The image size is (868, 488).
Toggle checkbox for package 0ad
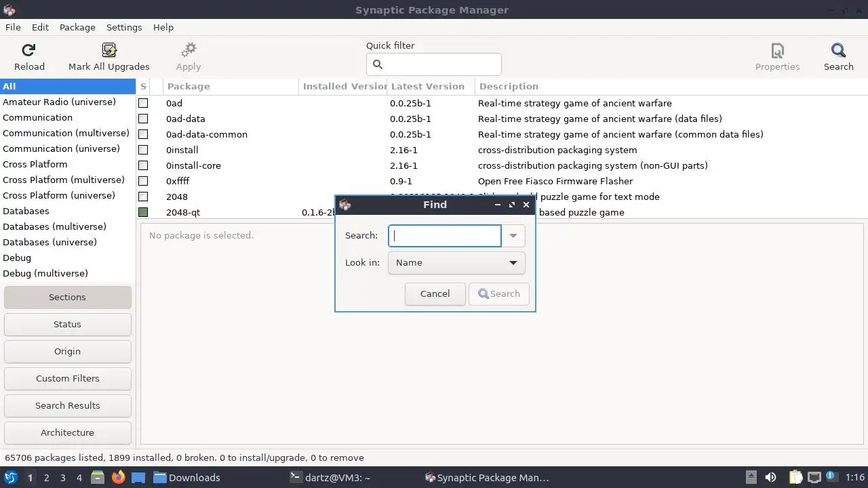[x=143, y=103]
